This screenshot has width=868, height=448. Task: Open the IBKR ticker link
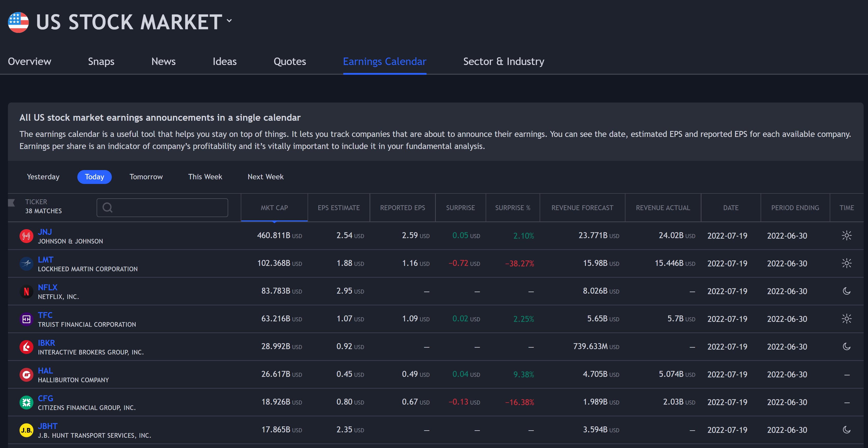(47, 343)
